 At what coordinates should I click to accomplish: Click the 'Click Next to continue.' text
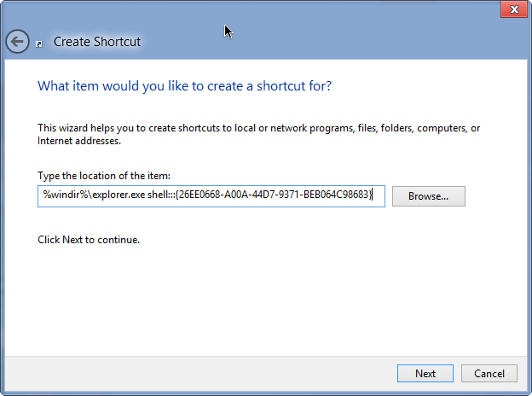point(89,240)
